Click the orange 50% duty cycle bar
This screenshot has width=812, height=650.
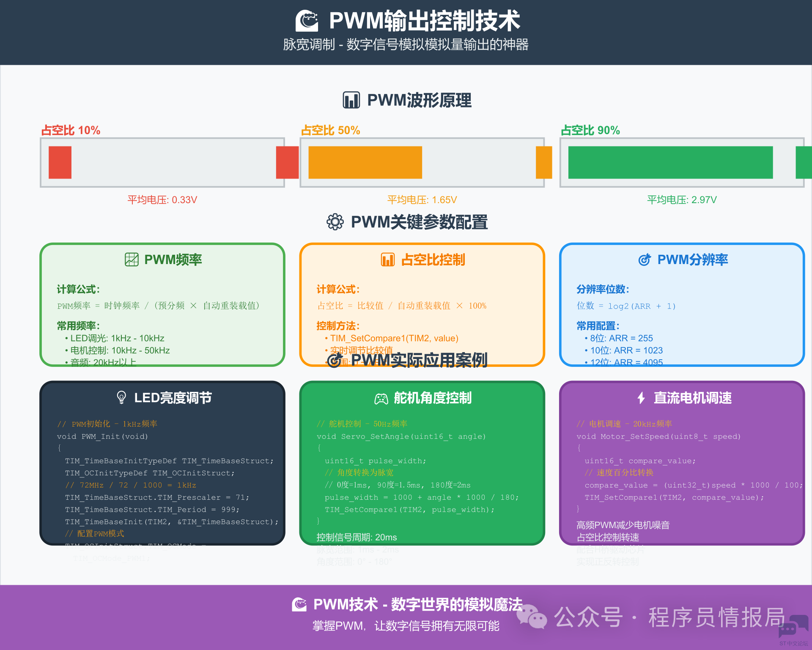(x=365, y=162)
